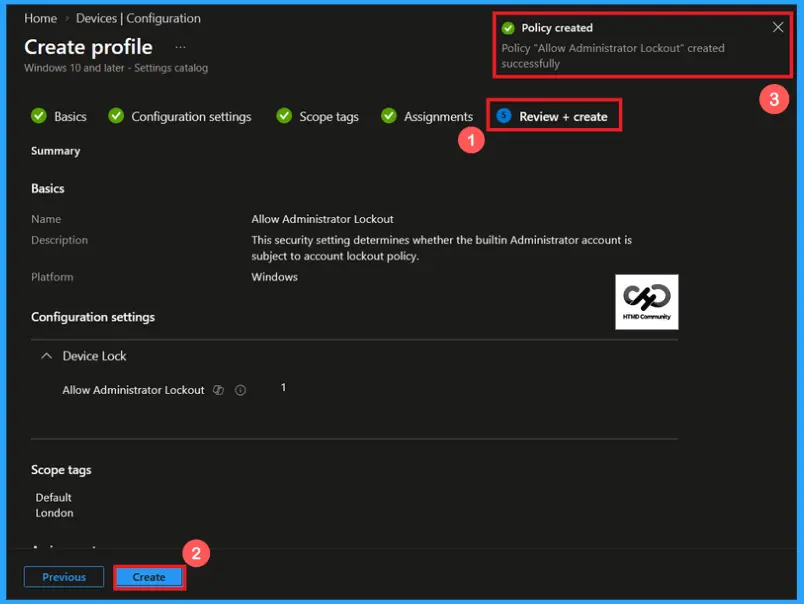This screenshot has width=804, height=604.
Task: Click the Device Lock heading text
Action: (94, 356)
